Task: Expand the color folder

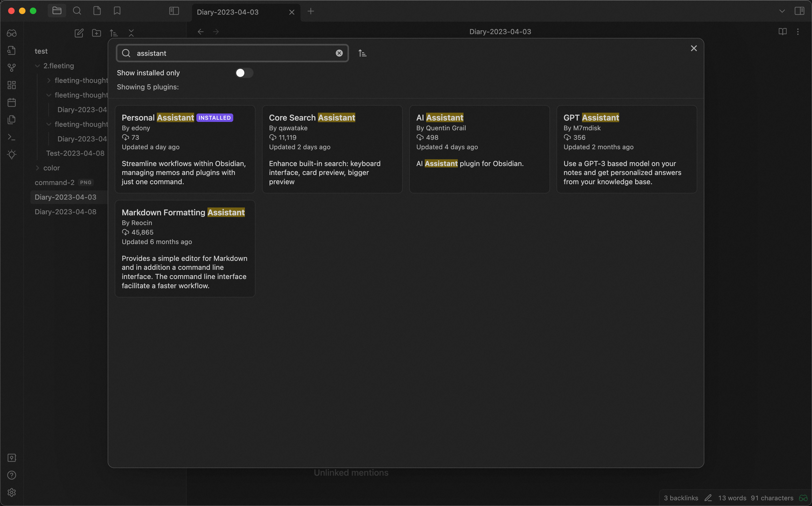Action: [x=37, y=168]
